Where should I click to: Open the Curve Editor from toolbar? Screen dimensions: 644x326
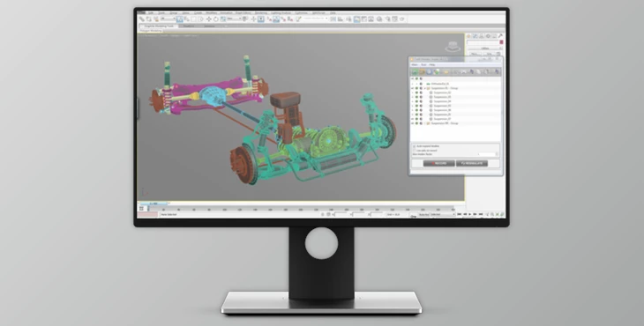pos(363,19)
